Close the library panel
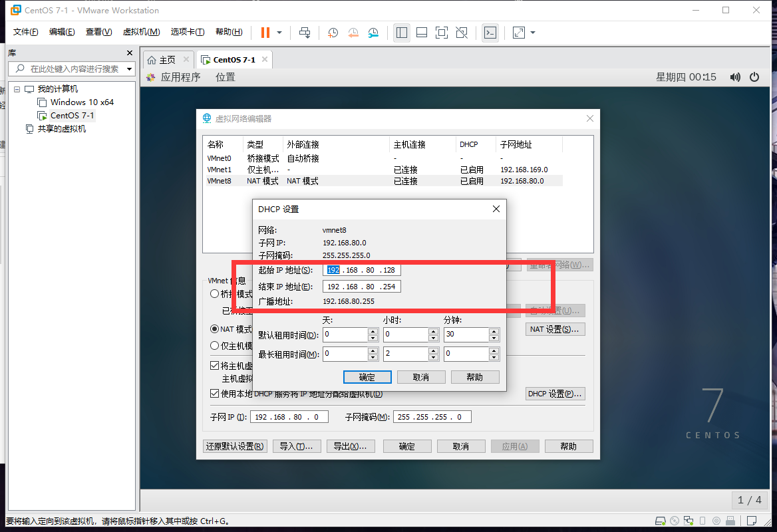777x532 pixels. 129,53
